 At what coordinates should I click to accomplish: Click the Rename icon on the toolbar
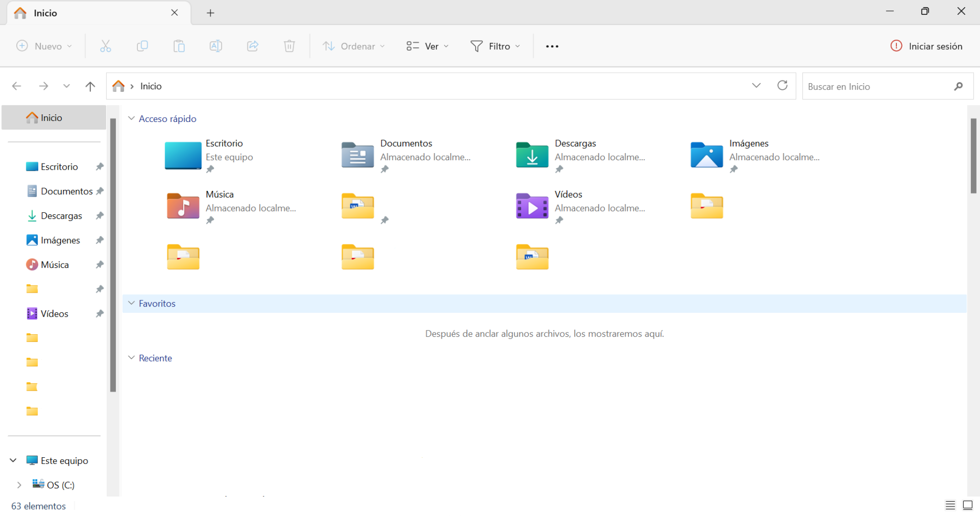click(x=215, y=46)
